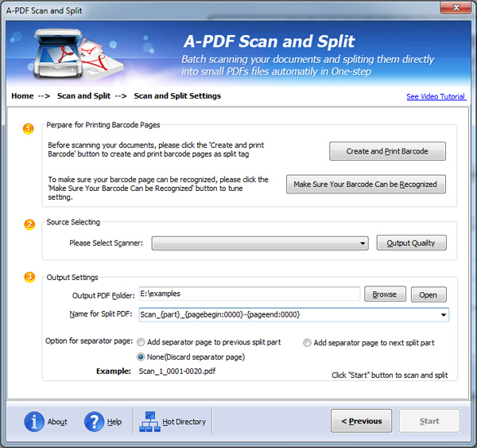
Task: Click example filename Scan_1_0001-0020.pdf
Action: (x=177, y=372)
